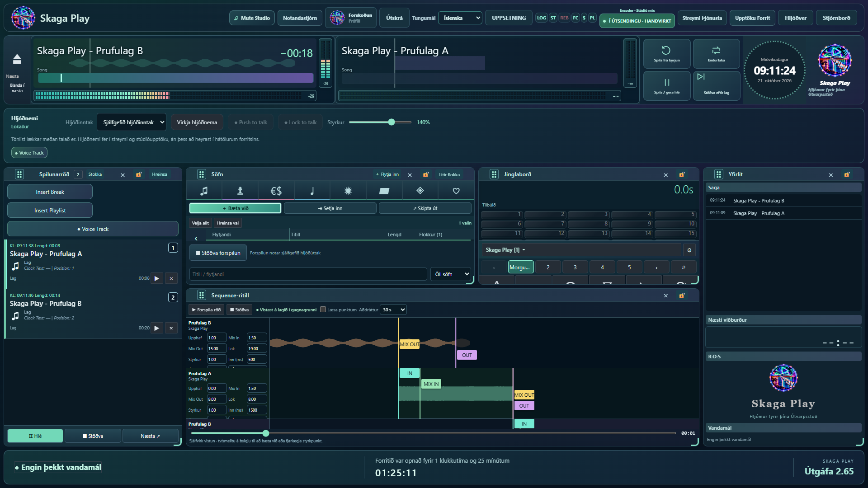Screen dimensions: 868x488
Task: Click the Titill / flytjandi search field
Action: pyautogui.click(x=308, y=274)
